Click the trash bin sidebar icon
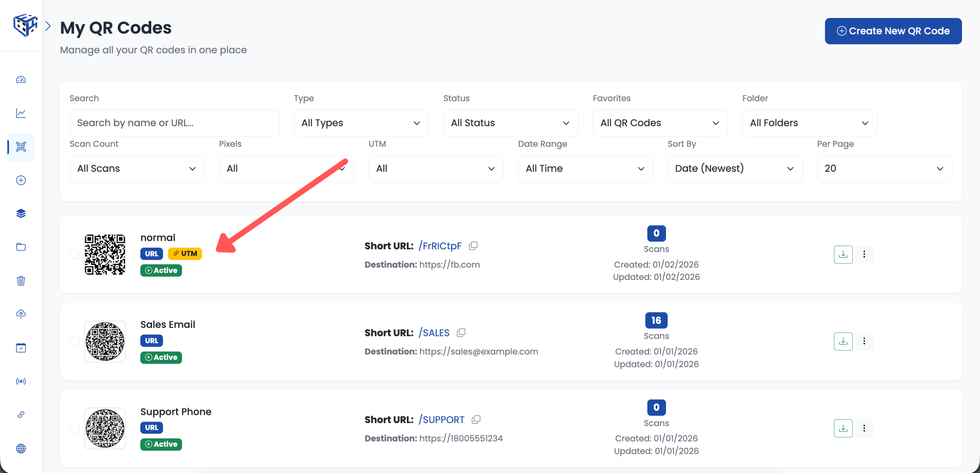The image size is (980, 473). pyautogui.click(x=21, y=281)
